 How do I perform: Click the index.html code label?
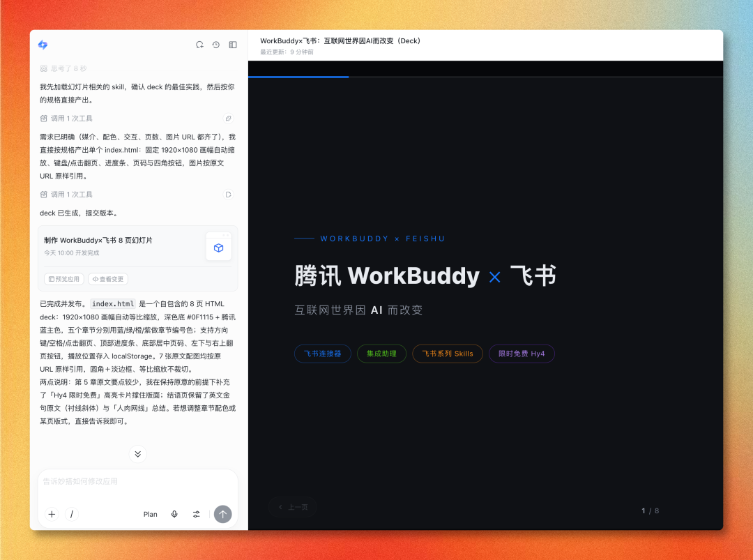(x=113, y=303)
